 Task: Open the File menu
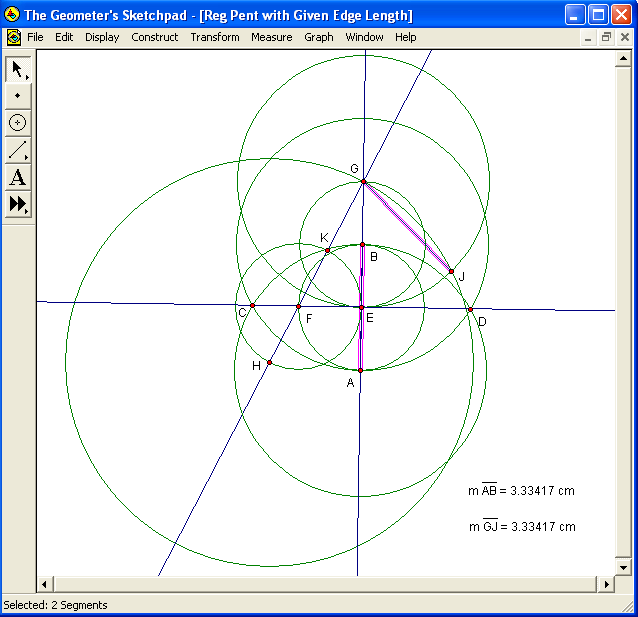pos(35,37)
